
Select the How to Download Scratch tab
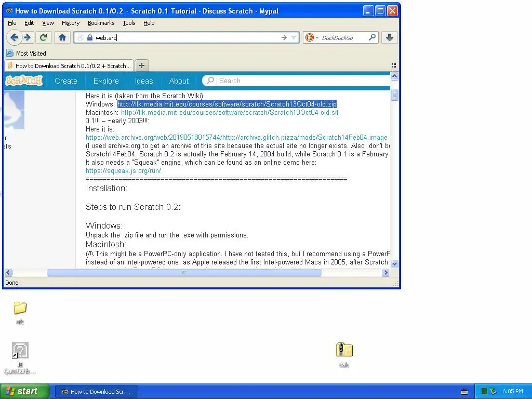(x=69, y=66)
